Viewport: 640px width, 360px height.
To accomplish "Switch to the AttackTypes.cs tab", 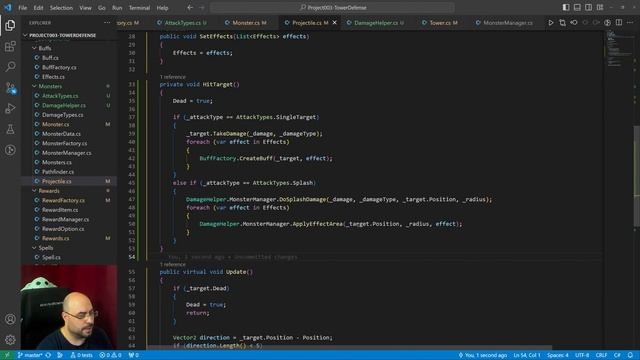I will coord(182,23).
